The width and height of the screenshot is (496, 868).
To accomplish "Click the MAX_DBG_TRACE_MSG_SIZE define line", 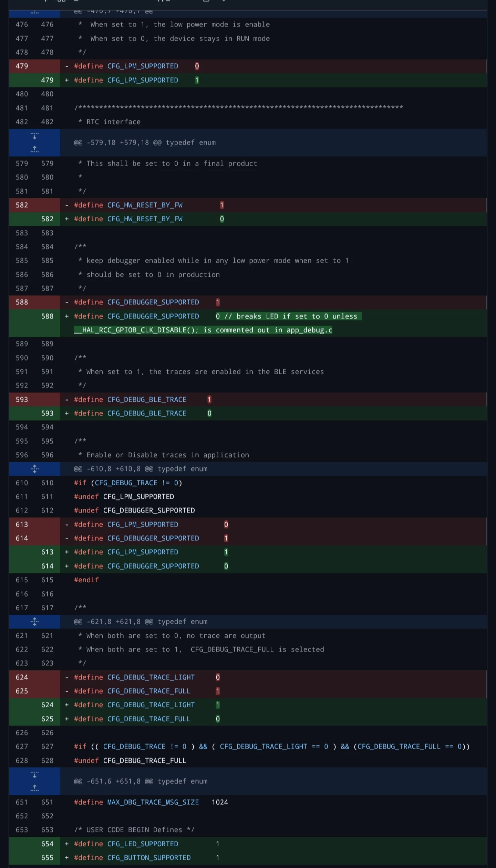I will [x=273, y=802].
